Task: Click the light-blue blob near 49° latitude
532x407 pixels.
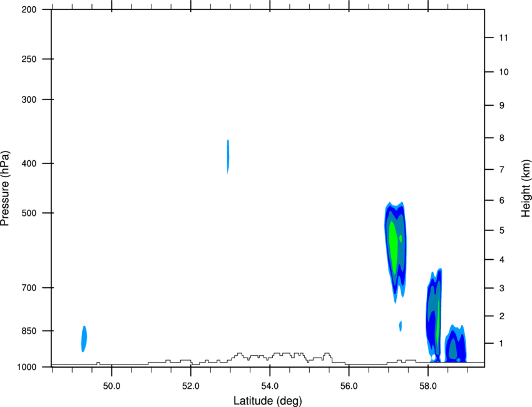Action: point(84,339)
